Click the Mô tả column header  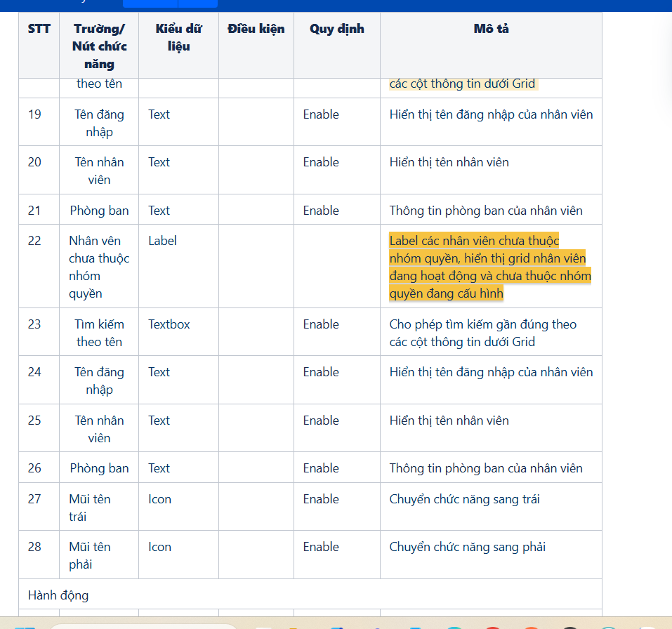coord(491,29)
